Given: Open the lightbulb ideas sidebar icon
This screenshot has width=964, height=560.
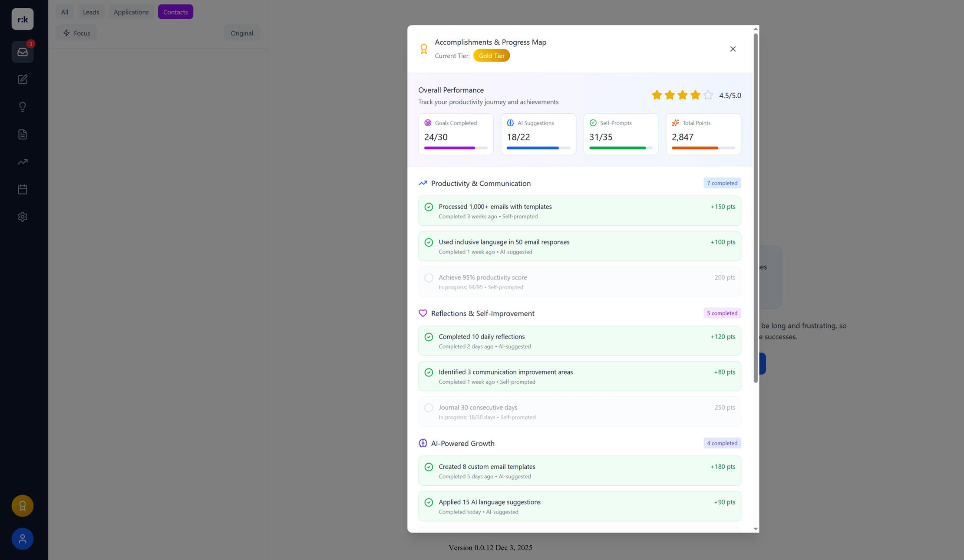Looking at the screenshot, I should (23, 107).
